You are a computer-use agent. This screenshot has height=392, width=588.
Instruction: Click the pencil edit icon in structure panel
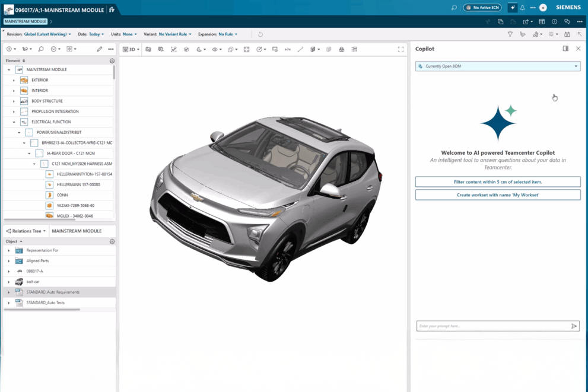99,49
